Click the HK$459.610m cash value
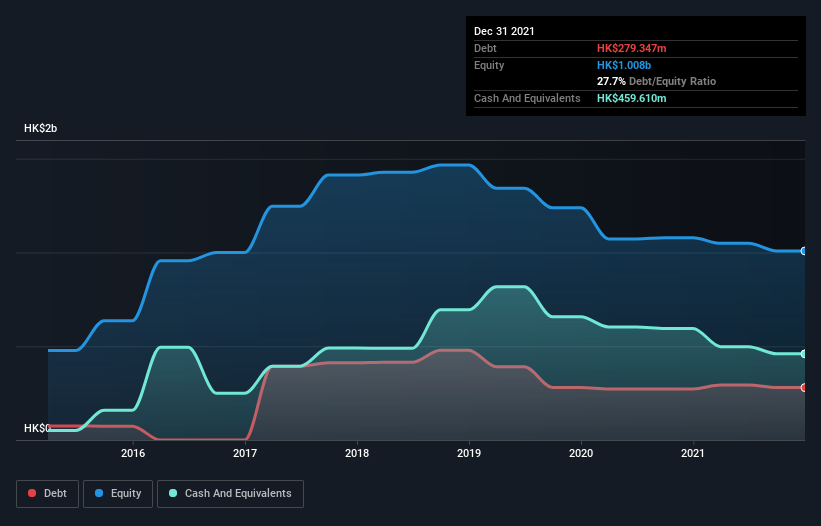The height and width of the screenshot is (526, 821). tap(631, 98)
